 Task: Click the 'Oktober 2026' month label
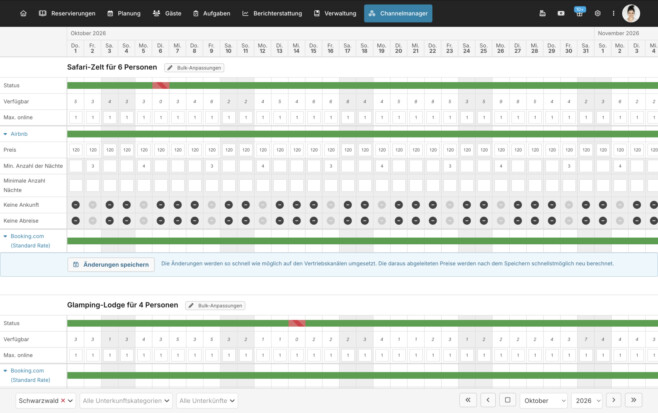[x=88, y=33]
